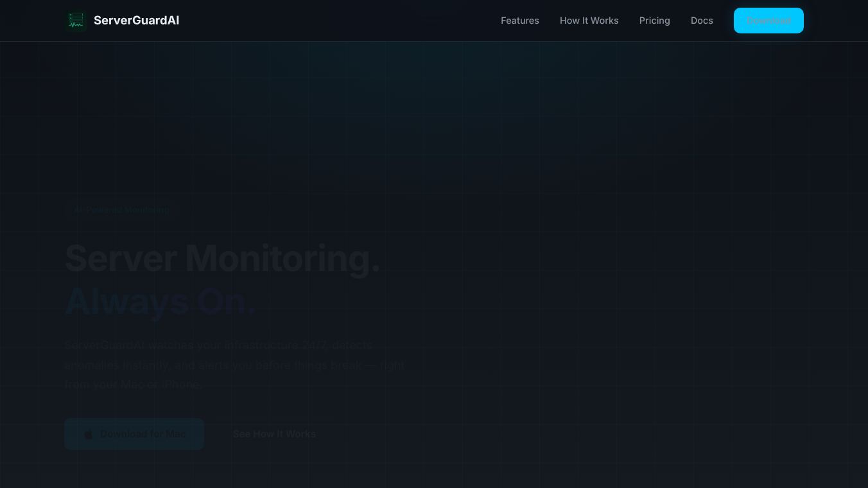The height and width of the screenshot is (488, 868).
Task: Go to How It Works in navbar
Action: 589,21
